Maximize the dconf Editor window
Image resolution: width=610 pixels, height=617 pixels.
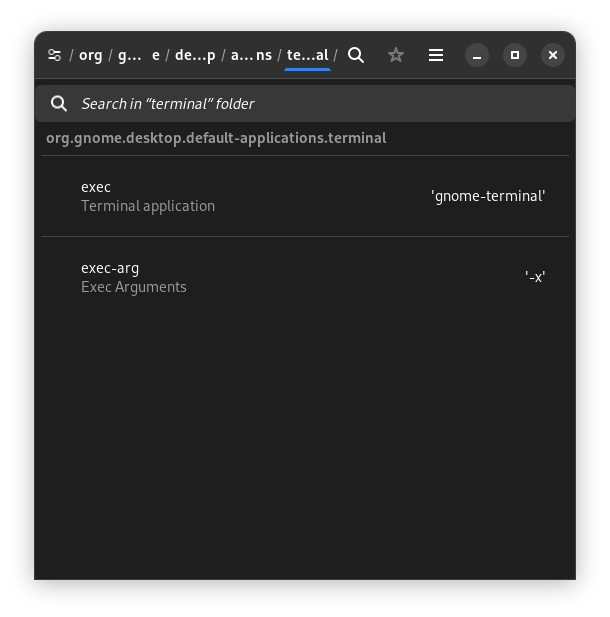(x=515, y=55)
